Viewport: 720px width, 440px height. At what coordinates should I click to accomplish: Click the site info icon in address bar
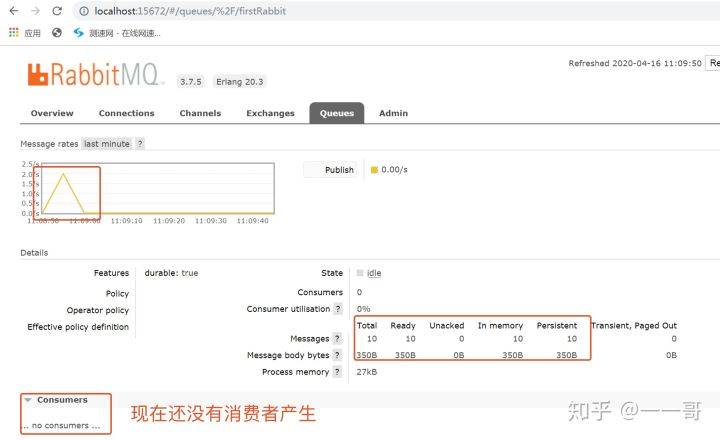[x=82, y=11]
